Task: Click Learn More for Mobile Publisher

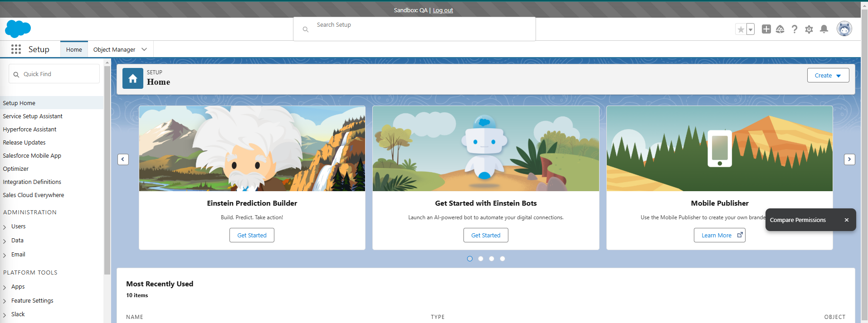Action: (720, 235)
